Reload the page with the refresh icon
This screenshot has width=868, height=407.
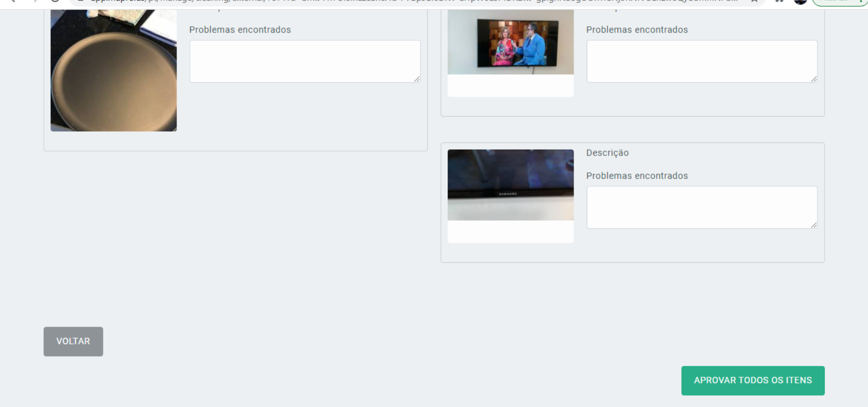pyautogui.click(x=55, y=1)
